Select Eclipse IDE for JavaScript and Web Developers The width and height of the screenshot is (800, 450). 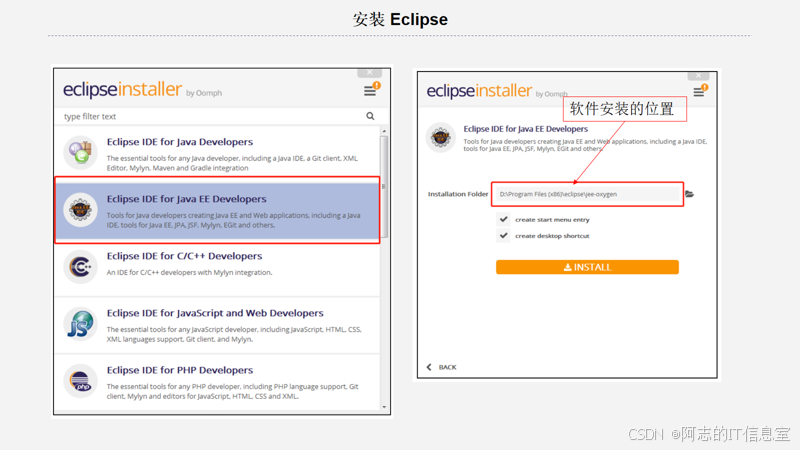pyautogui.click(x=215, y=313)
